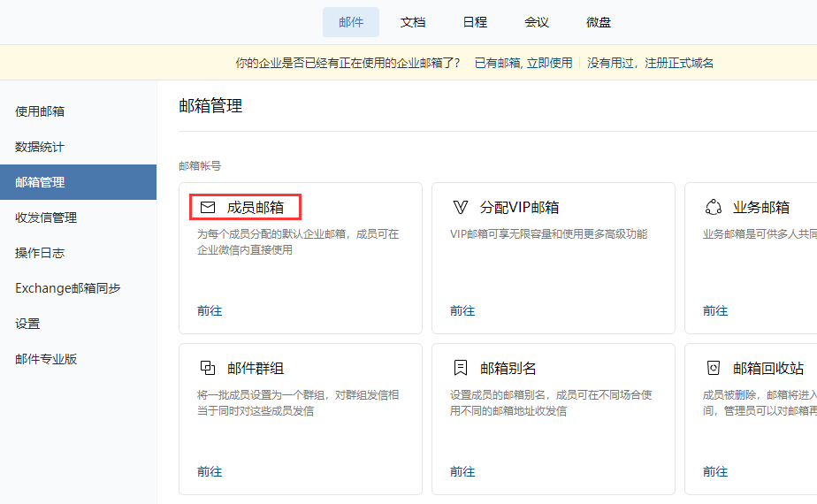Open 收发信管理 from the sidebar

click(x=46, y=218)
